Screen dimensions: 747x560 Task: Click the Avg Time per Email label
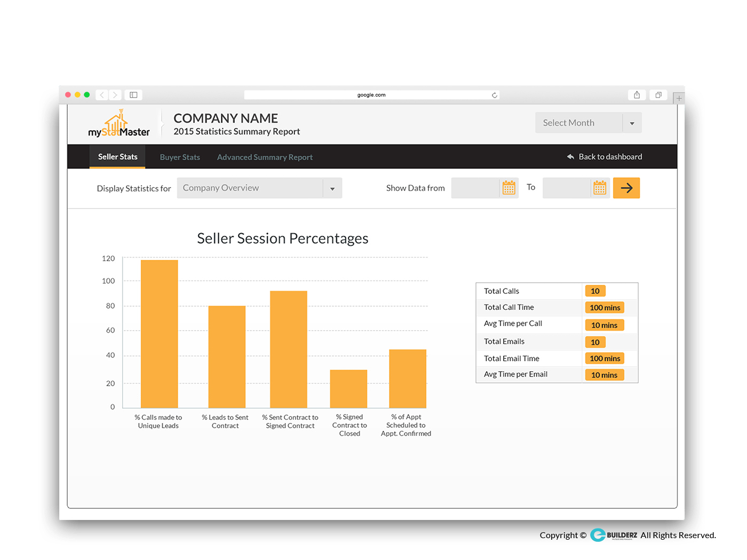[x=515, y=374]
